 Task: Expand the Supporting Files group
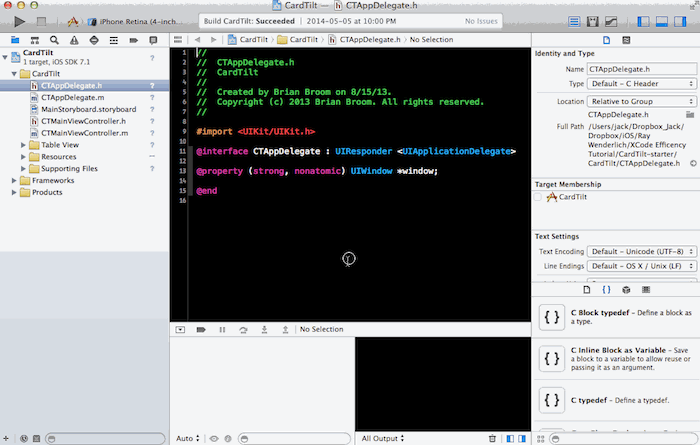[x=23, y=168]
